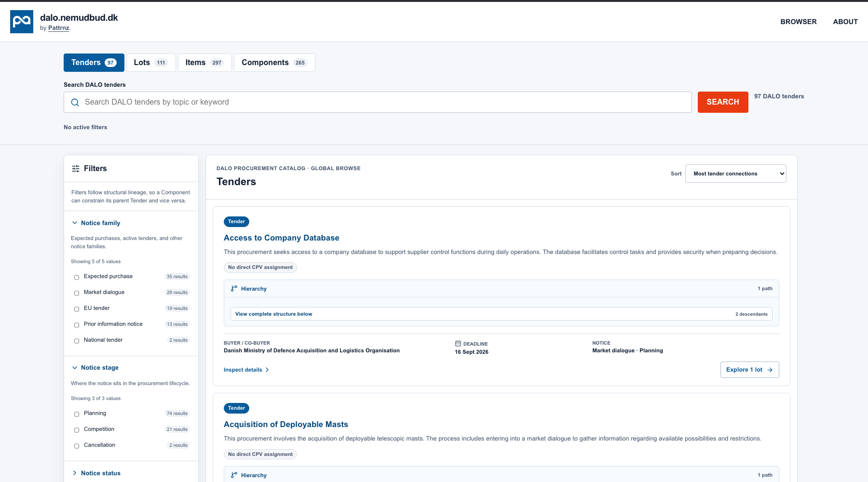868x482 pixels.
Task: Collapse the Notice stage filter section
Action: [x=95, y=367]
